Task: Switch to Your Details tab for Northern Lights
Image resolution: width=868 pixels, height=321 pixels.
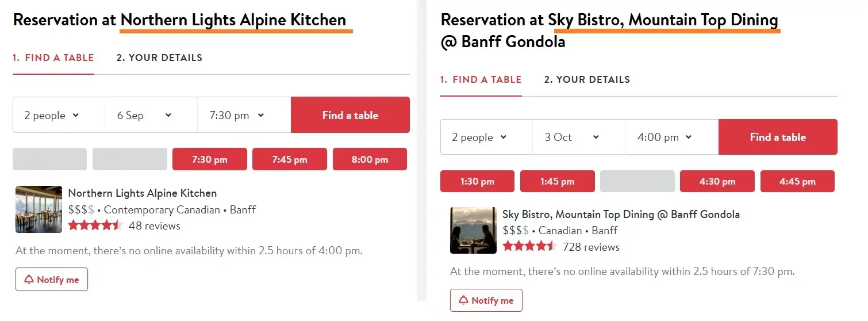Action: 159,58
